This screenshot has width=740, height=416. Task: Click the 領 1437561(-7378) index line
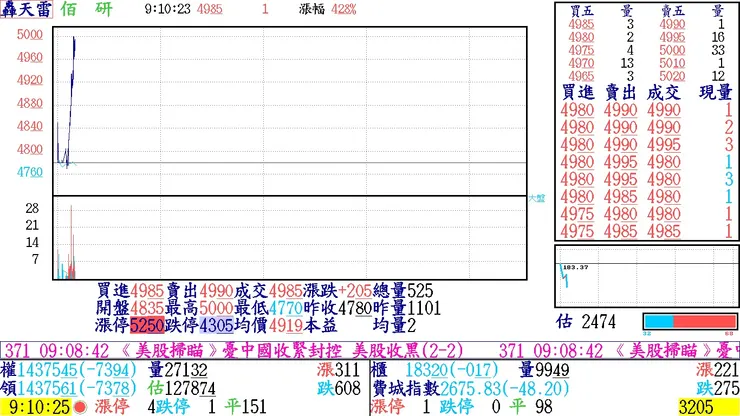[x=69, y=389]
